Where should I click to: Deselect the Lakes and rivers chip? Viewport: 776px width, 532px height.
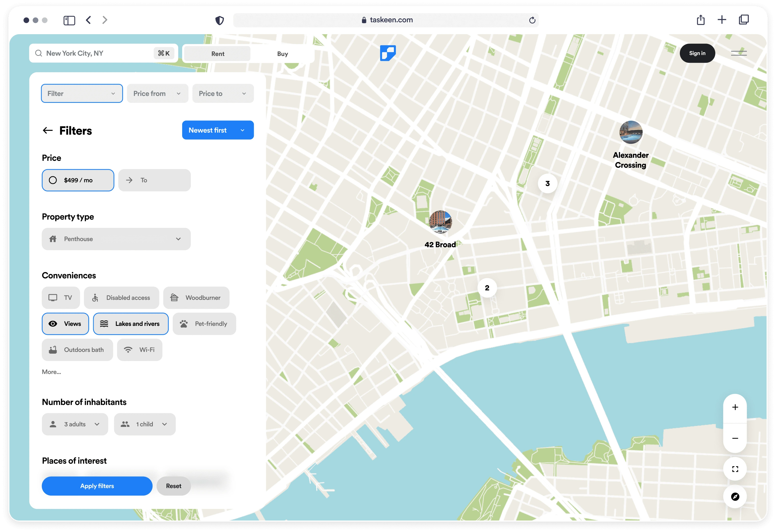pyautogui.click(x=131, y=324)
